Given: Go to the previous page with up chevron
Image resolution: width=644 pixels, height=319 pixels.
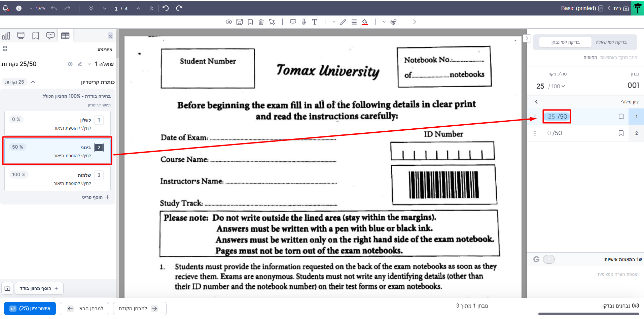Looking at the screenshot, I should click(x=138, y=8).
